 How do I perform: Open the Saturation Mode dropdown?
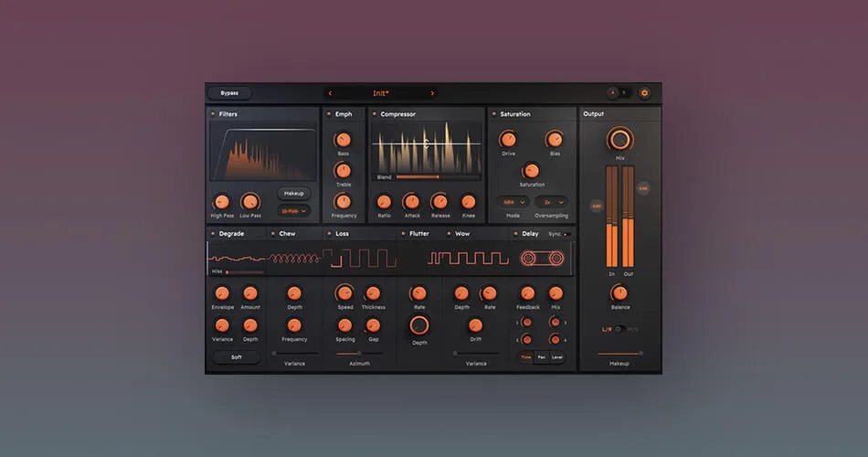point(513,202)
